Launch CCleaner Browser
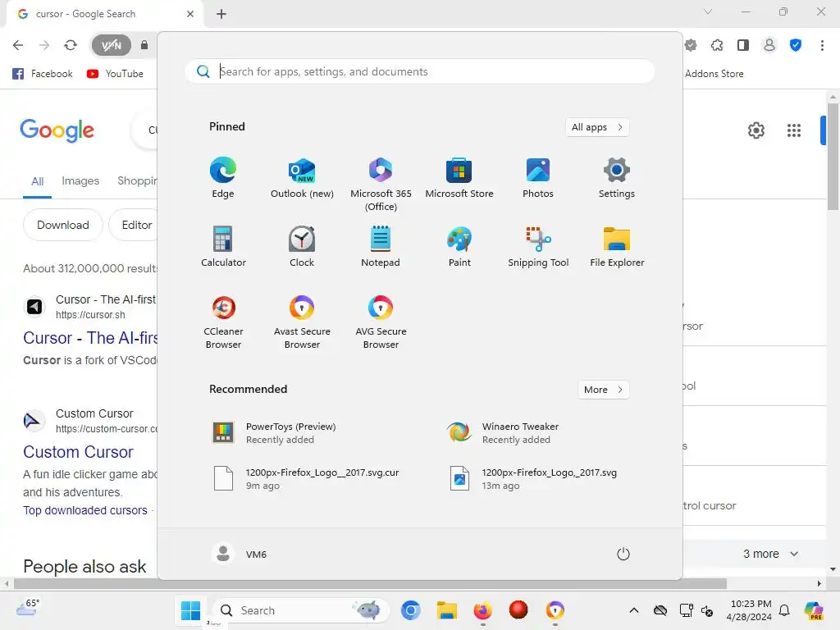The height and width of the screenshot is (630, 840). click(223, 322)
